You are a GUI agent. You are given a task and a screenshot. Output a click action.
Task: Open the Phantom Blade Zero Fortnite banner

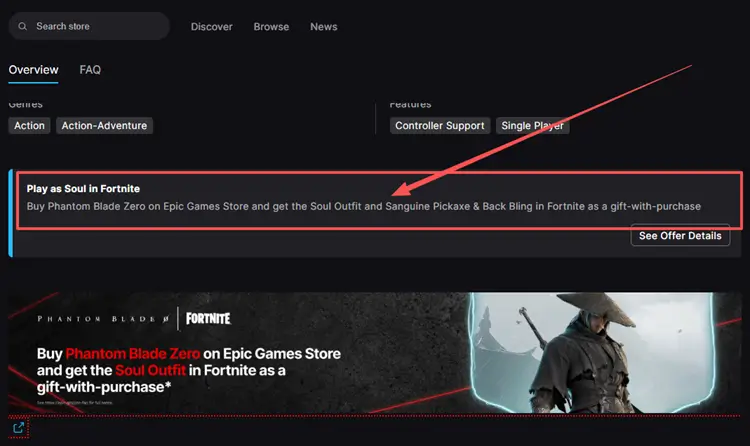click(x=375, y=353)
